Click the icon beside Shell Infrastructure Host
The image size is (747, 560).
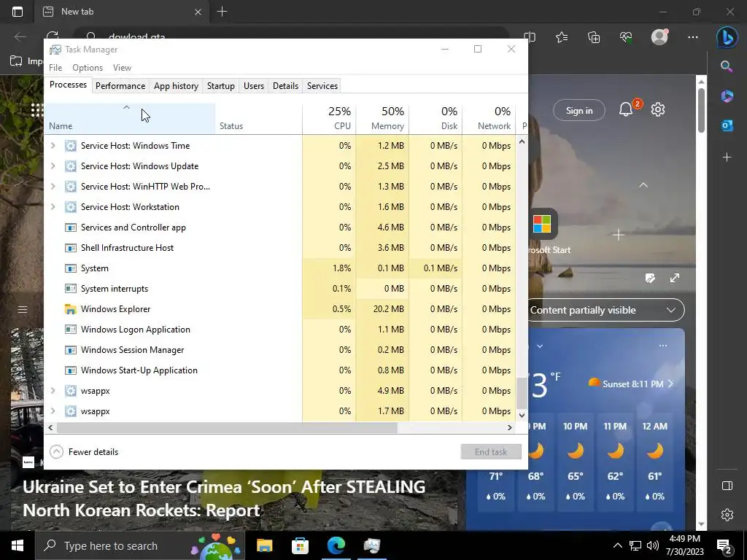[71, 248]
